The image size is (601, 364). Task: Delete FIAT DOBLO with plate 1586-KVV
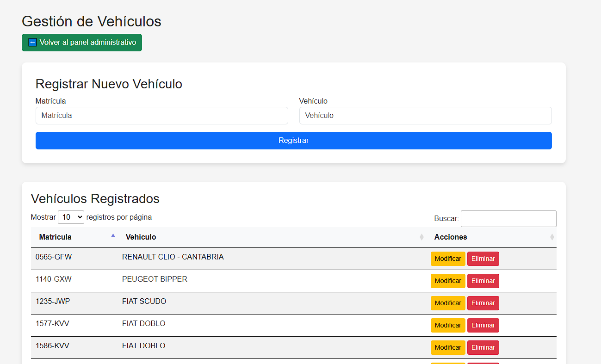click(483, 348)
